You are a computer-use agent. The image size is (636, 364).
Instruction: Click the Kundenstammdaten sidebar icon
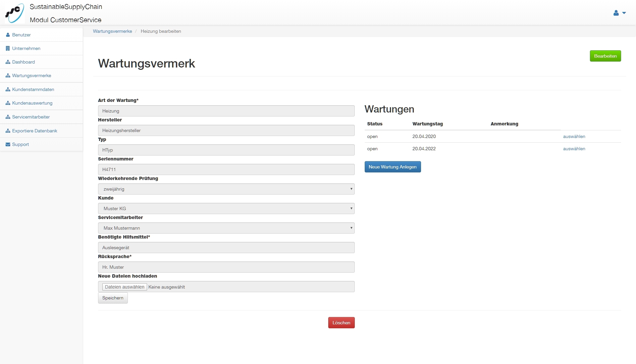point(8,89)
